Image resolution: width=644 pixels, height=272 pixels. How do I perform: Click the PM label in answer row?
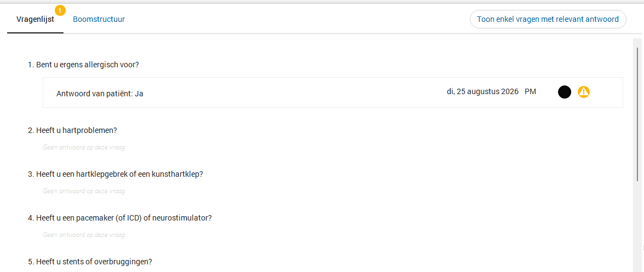(530, 91)
